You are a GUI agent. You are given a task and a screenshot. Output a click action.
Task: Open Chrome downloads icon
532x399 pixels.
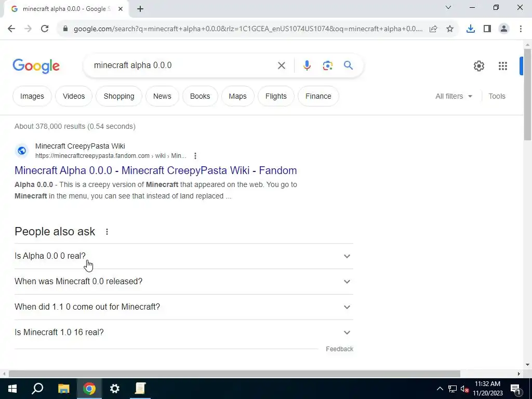[x=470, y=29]
